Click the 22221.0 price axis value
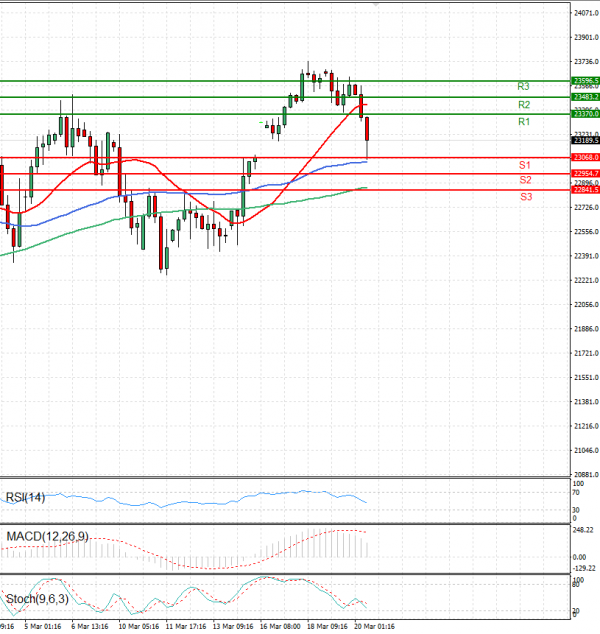Viewport: 600px width, 634px height. pyautogui.click(x=586, y=280)
